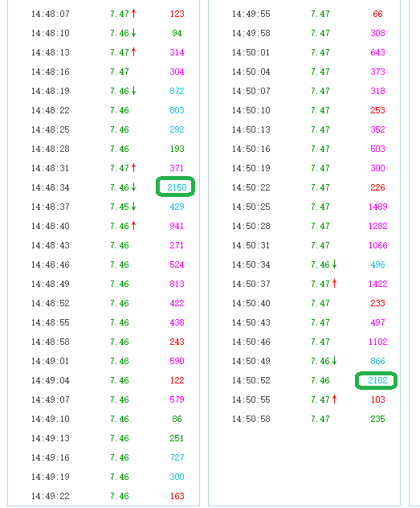Click volume 314 in the 14:48:13 row
The width and height of the screenshot is (420, 508).
pyautogui.click(x=177, y=52)
